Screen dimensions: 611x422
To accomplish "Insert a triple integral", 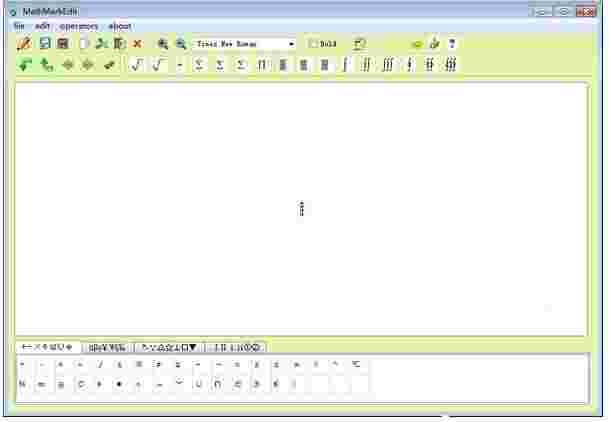I will pyautogui.click(x=388, y=64).
